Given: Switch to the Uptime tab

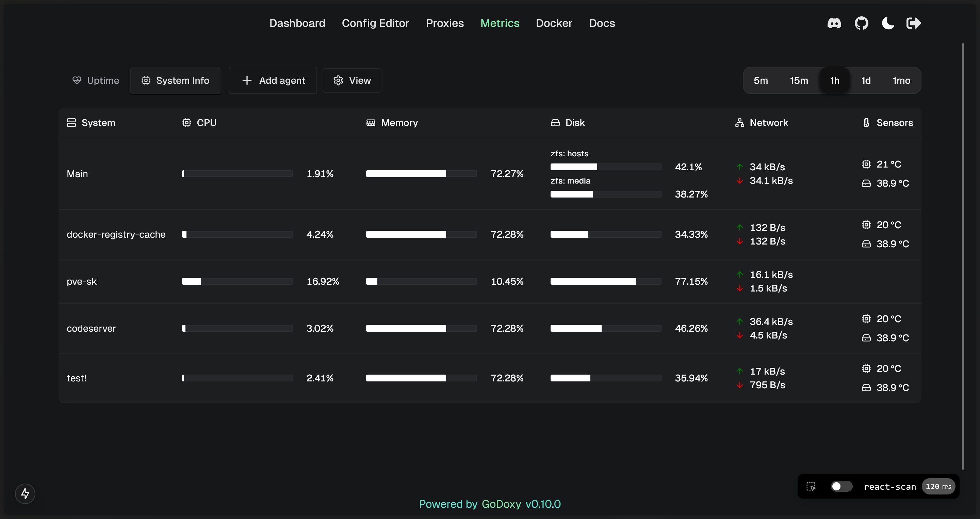Looking at the screenshot, I should (96, 80).
